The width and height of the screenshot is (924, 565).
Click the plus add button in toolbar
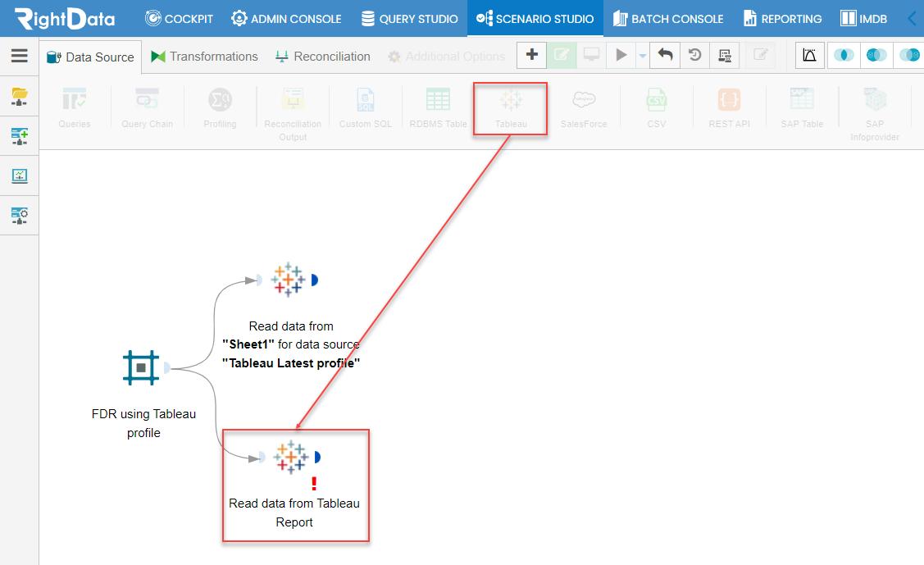click(531, 55)
